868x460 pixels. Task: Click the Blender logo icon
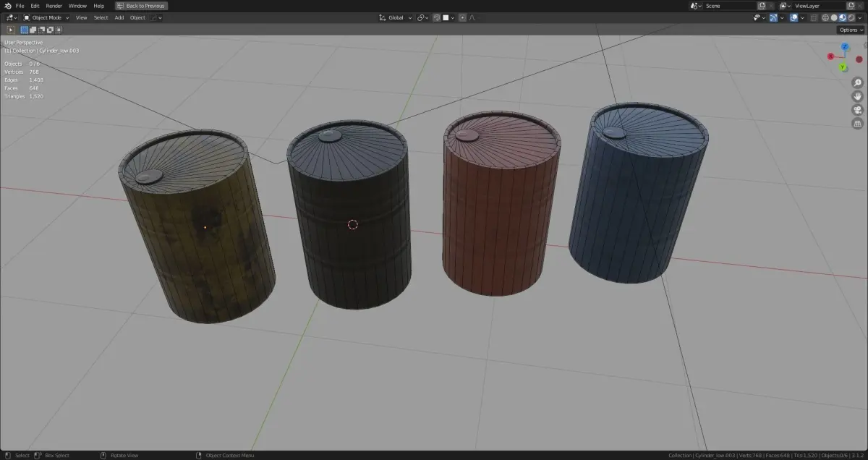click(x=7, y=6)
